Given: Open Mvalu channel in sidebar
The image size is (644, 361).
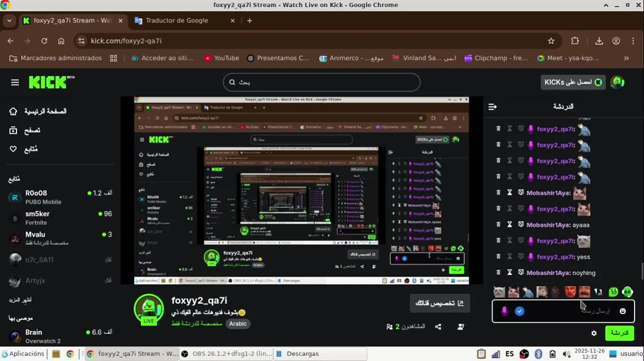Looking at the screenshot, I should [61, 238].
